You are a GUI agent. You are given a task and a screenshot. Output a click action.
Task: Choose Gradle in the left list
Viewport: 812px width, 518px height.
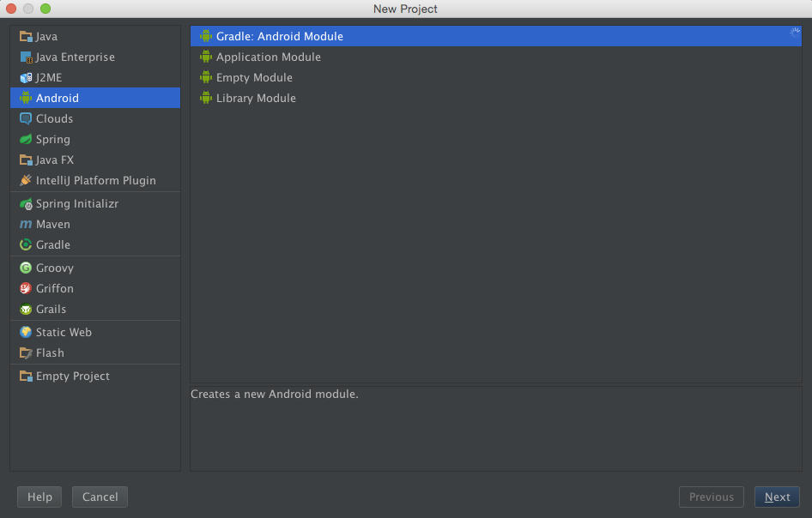click(x=95, y=244)
